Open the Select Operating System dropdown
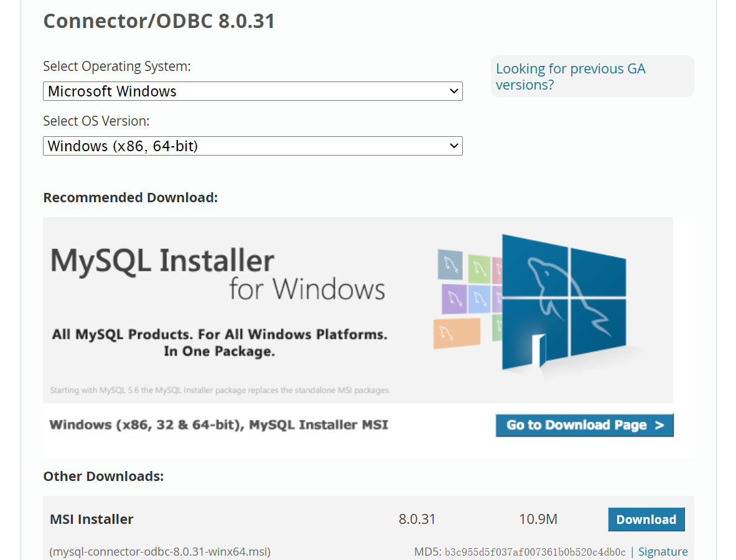The image size is (736, 560). [253, 91]
